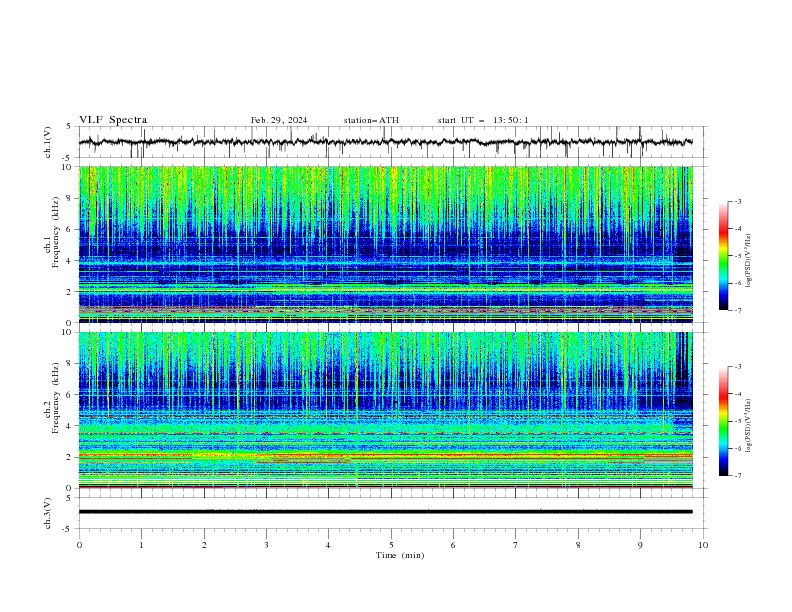Image resolution: width=792 pixels, height=612 pixels.
Task: Click the "VLF Spectra" plot title
Action: [x=113, y=120]
